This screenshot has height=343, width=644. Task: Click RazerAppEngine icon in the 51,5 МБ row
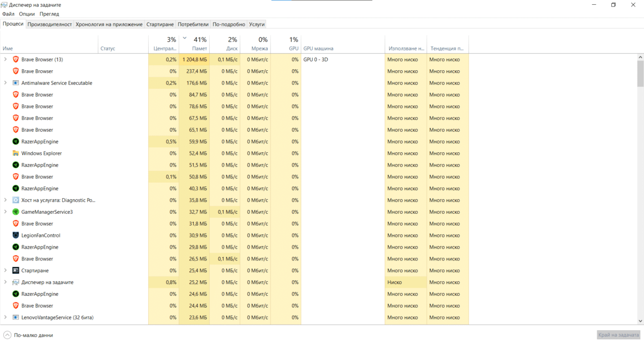click(16, 165)
